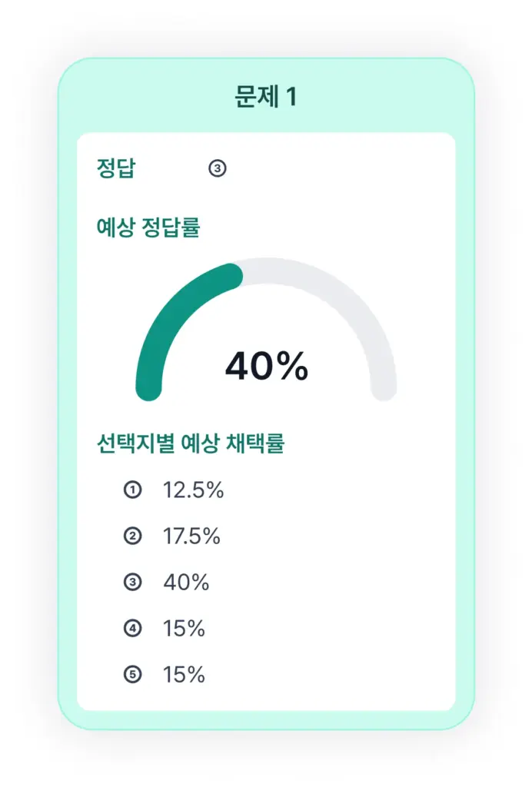The image size is (532, 787).
Task: Click the 문제 1 card title
Action: 266,98
